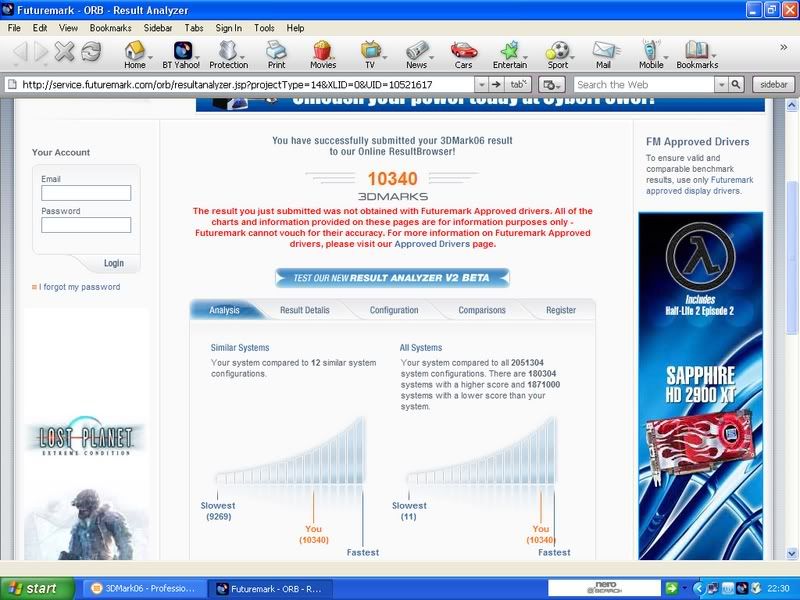This screenshot has height=600, width=800.
Task: Stop loading the page
Action: (64, 52)
